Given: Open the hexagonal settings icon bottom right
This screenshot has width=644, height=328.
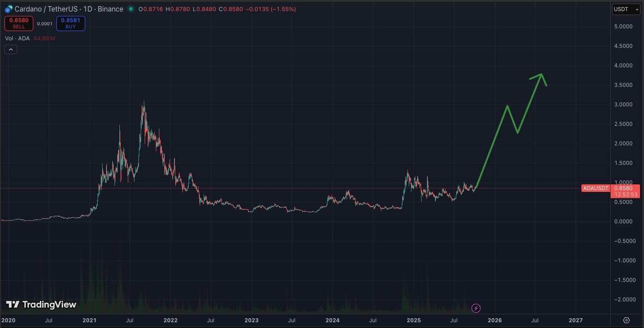Looking at the screenshot, I should (626, 320).
